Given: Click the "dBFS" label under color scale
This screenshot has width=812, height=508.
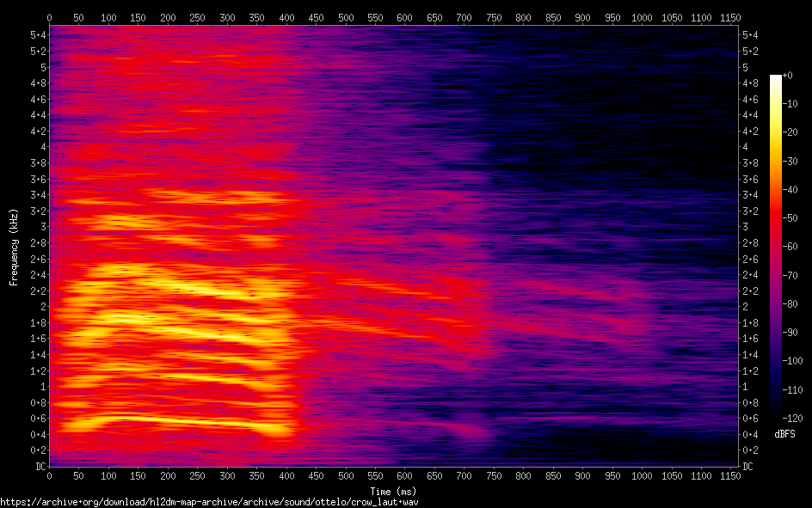Looking at the screenshot, I should tap(784, 435).
